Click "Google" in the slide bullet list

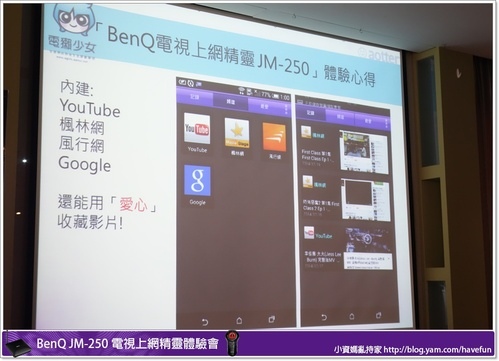pyautogui.click(x=85, y=164)
